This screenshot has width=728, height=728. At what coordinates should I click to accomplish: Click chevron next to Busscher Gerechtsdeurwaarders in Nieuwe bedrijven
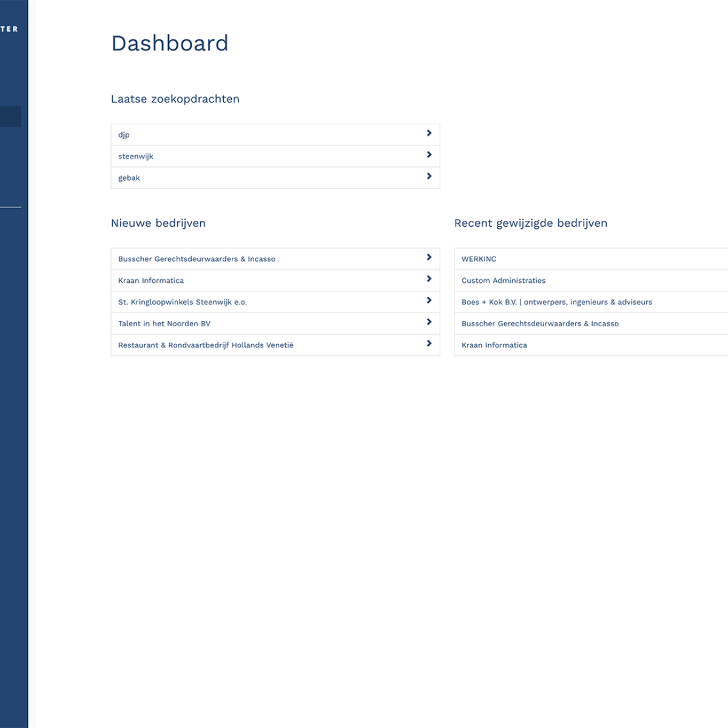tap(429, 258)
